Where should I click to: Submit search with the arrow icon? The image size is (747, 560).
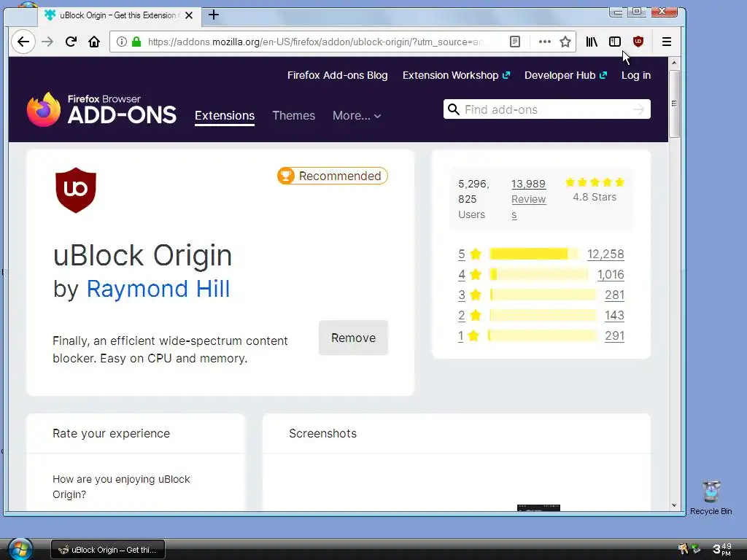tap(638, 109)
